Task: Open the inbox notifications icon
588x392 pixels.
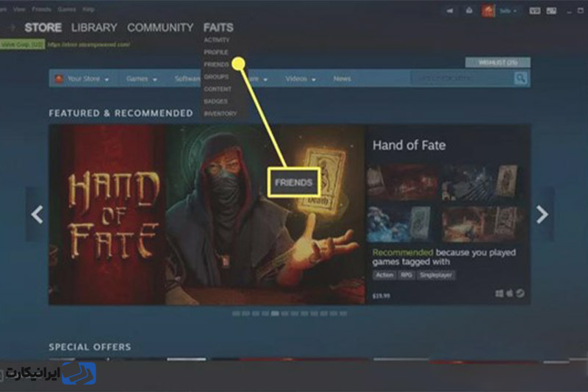Action: point(469,10)
